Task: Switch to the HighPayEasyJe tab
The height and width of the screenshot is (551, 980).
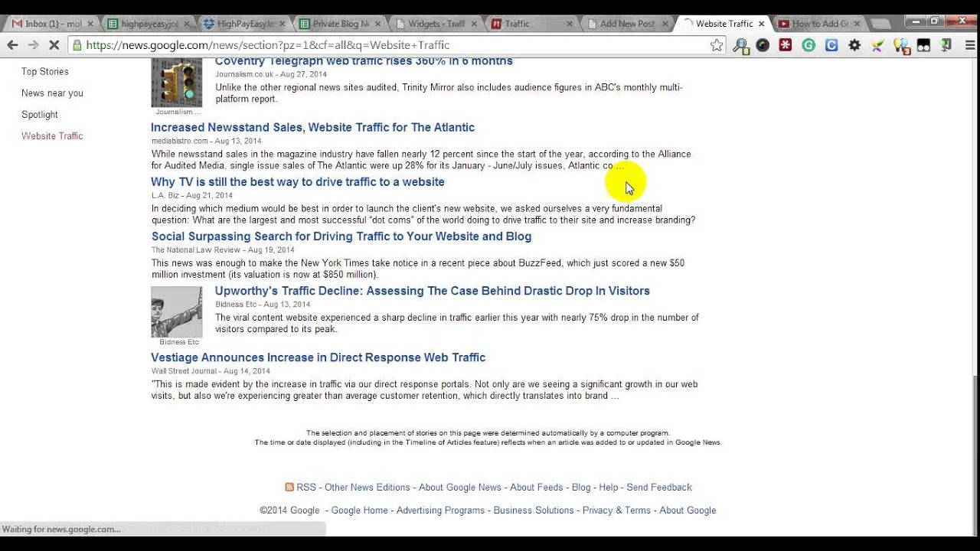Action: (243, 24)
